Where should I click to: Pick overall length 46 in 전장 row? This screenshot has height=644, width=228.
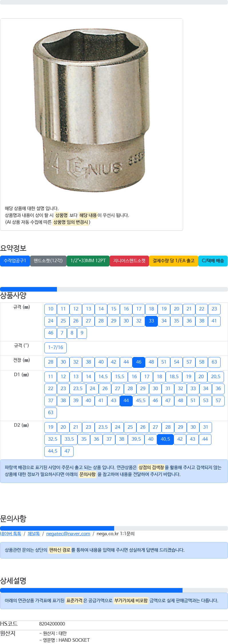(x=139, y=362)
